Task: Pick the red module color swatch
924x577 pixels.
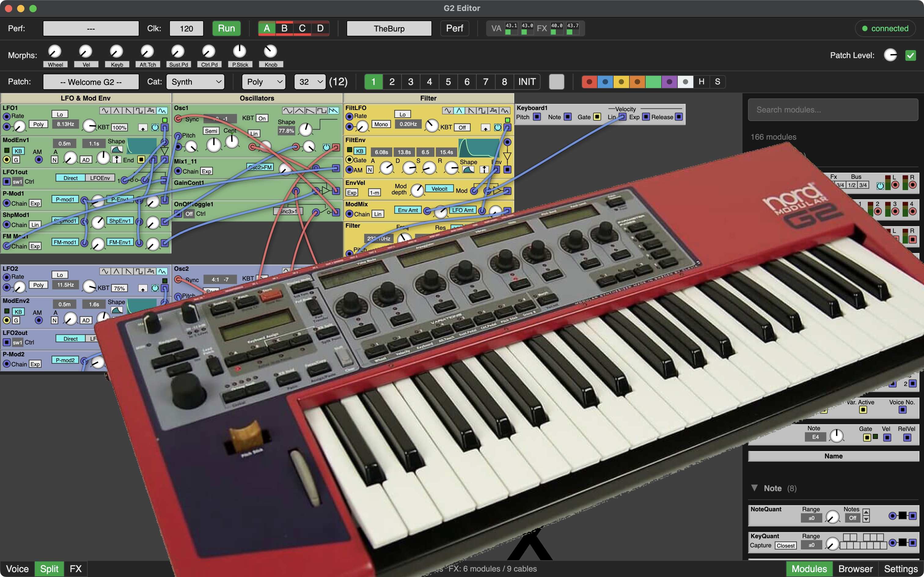Action: (x=589, y=82)
